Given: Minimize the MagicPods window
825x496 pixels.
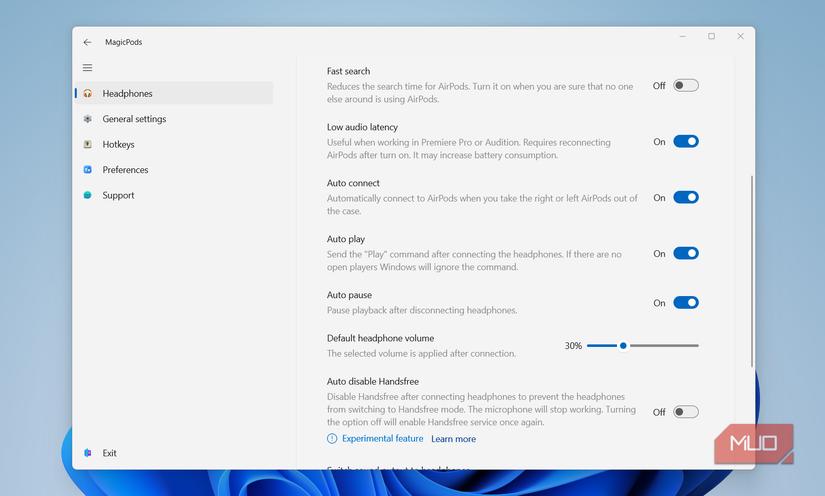Looking at the screenshot, I should pos(682,36).
